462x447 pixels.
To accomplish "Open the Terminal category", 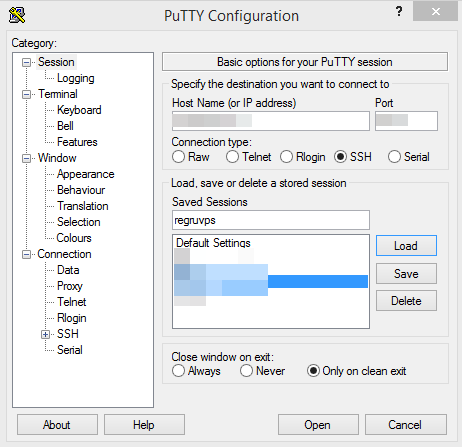I will [58, 94].
